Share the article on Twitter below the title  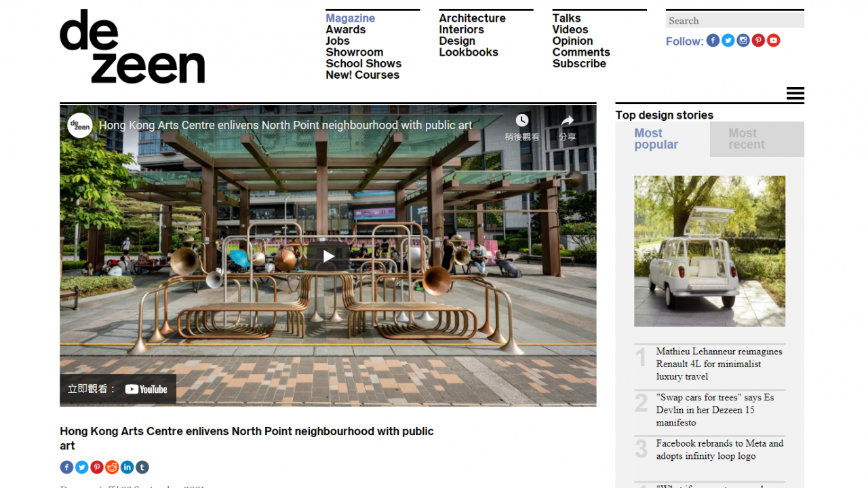coord(82,467)
